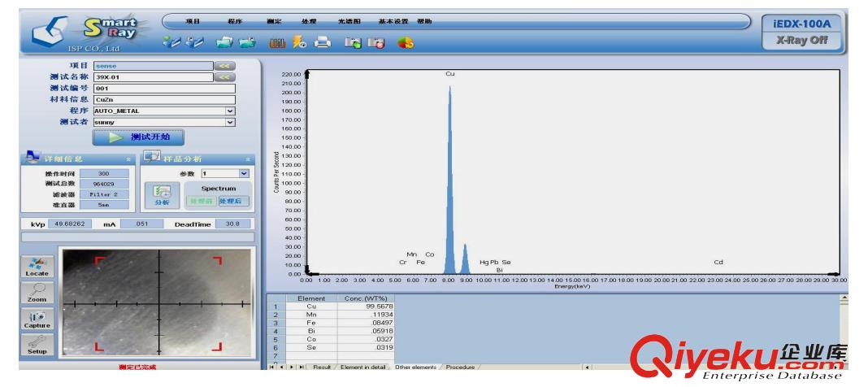The width and height of the screenshot is (868, 387).
Task: Click the << button beside 项目 field
Action: (x=225, y=66)
